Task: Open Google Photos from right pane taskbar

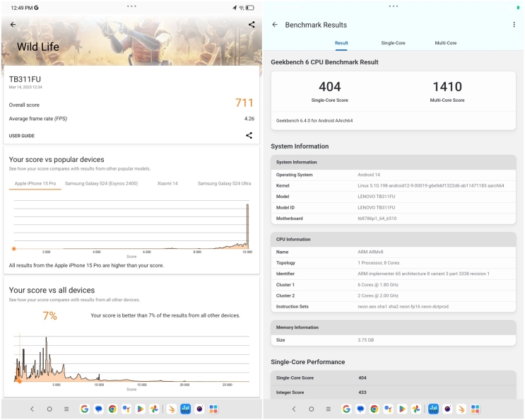Action: pos(416,409)
